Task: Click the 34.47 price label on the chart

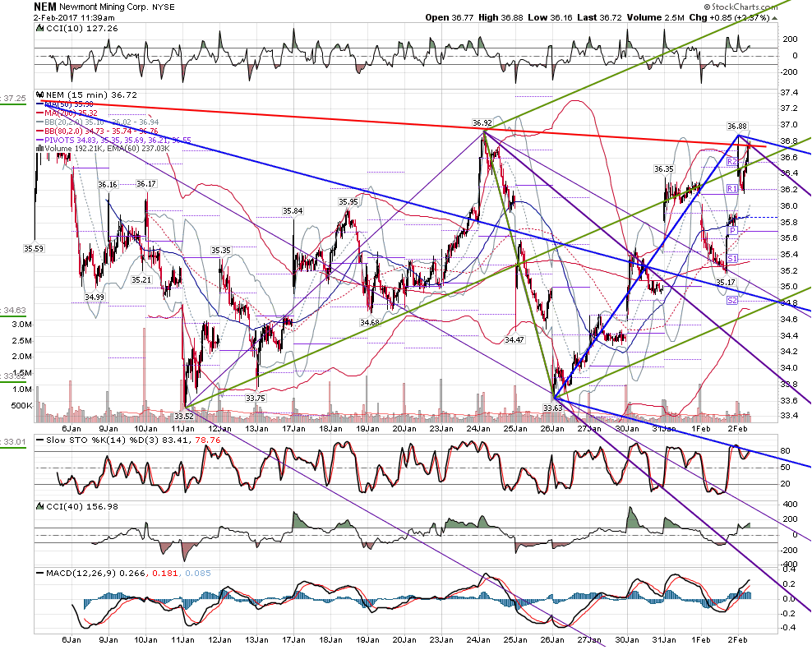Action: click(x=514, y=339)
